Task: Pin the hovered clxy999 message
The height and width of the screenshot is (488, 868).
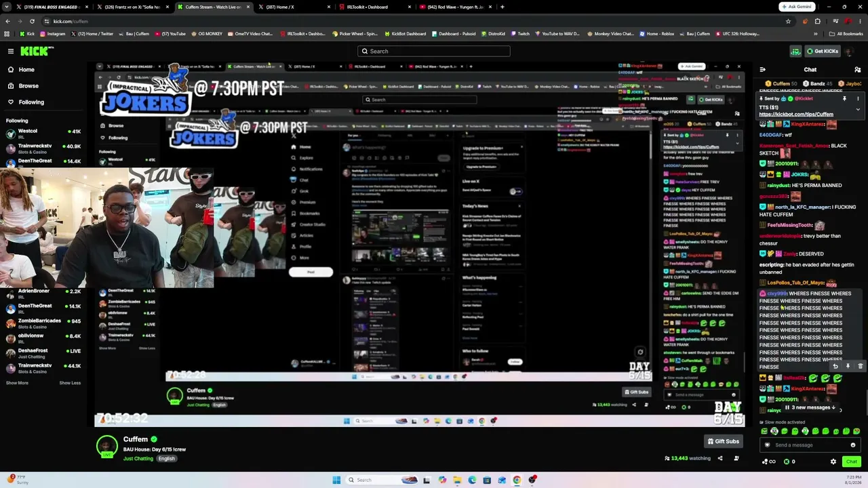Action: click(848, 366)
